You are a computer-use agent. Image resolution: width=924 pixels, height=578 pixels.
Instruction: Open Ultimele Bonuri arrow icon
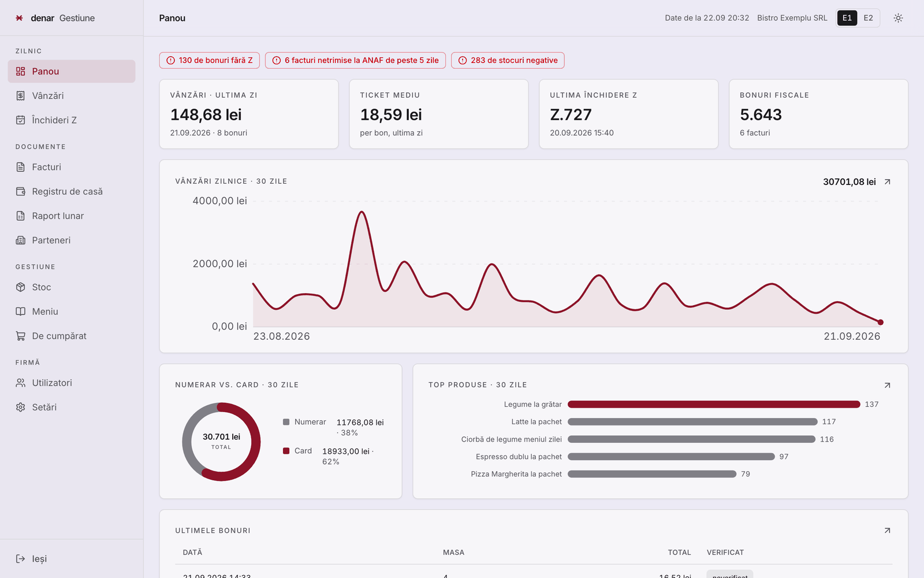(x=888, y=531)
